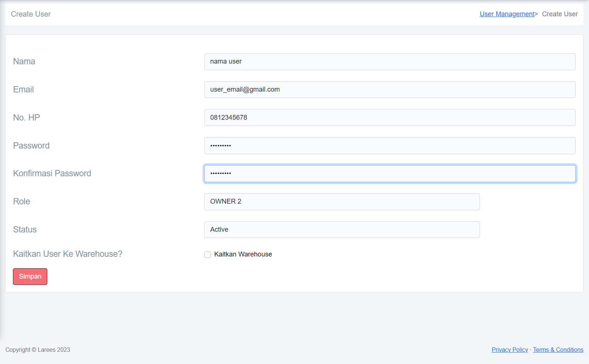
Task: Click the Nama input field
Action: (390, 62)
